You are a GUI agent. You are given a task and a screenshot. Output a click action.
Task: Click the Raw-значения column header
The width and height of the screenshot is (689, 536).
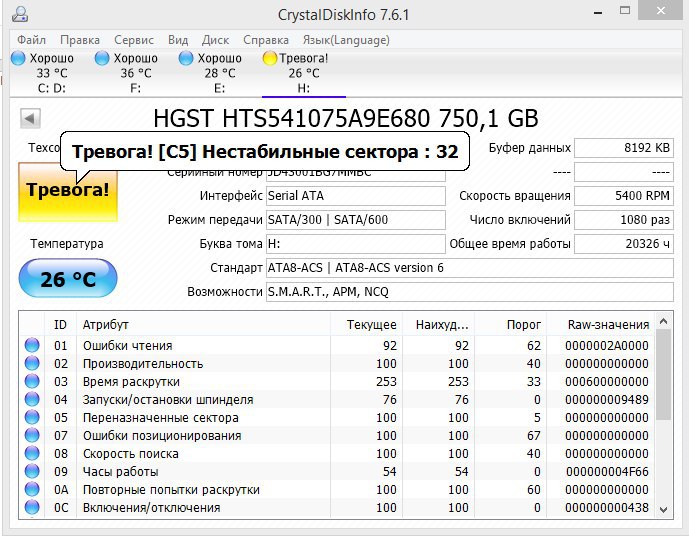point(600,325)
